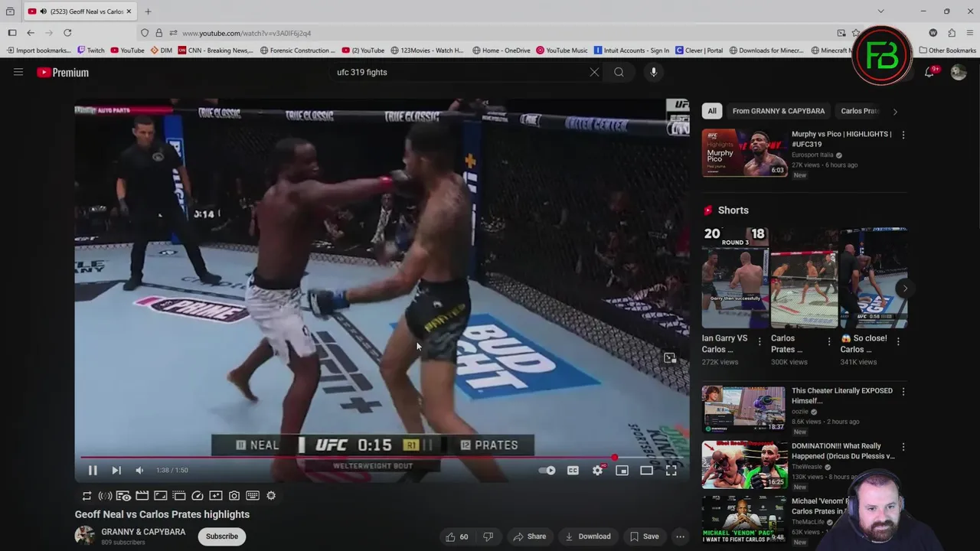This screenshot has height=551, width=980.
Task: Open a new browser tab
Action: pyautogui.click(x=148, y=11)
